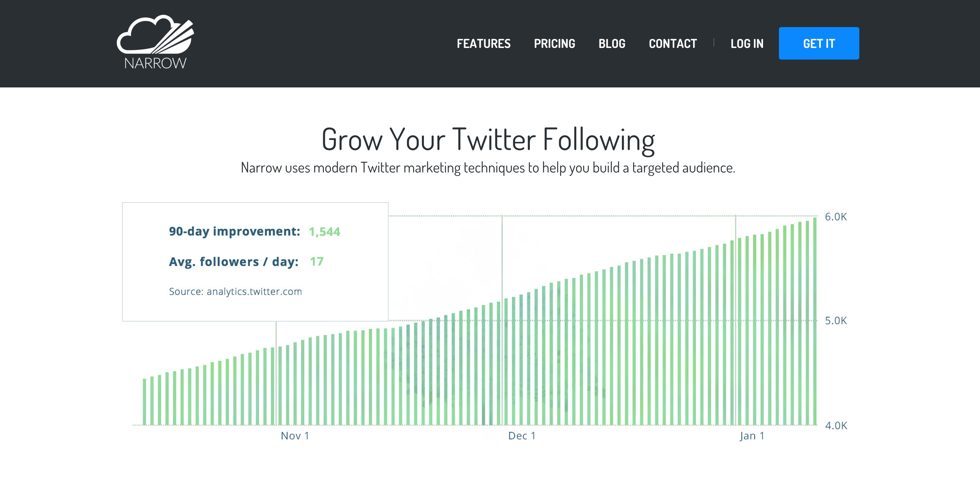Viewport: 980px width, 482px height.
Task: Click the last tallest bar in chart
Action: (x=815, y=321)
